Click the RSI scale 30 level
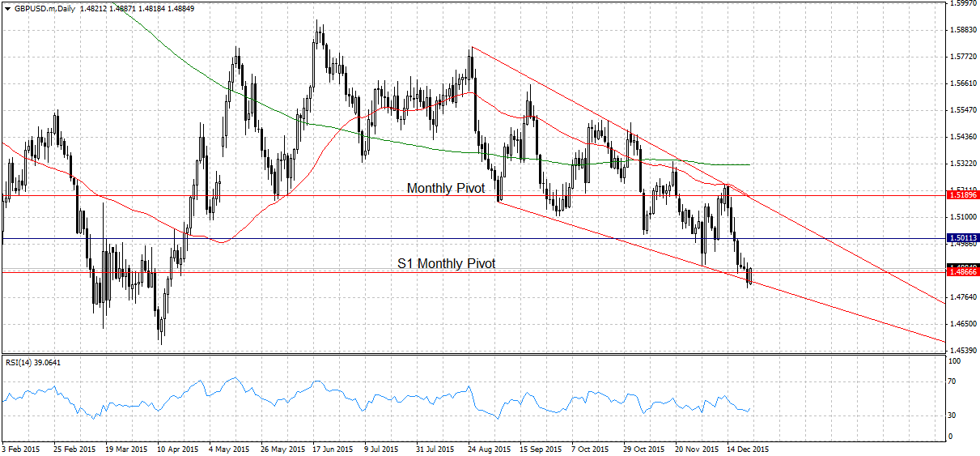The height and width of the screenshot is (456, 980). tap(952, 416)
